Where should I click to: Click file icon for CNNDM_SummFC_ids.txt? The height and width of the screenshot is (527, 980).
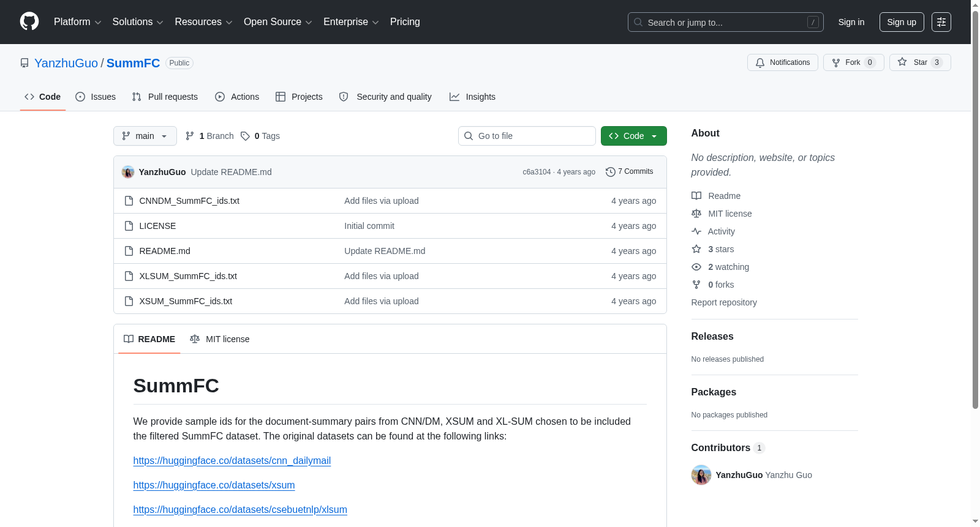coord(129,201)
